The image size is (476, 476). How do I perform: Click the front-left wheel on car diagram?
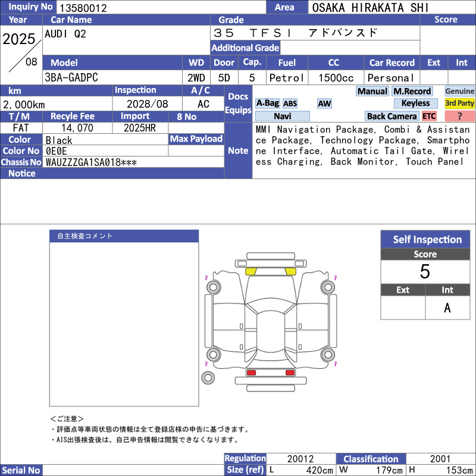[x=214, y=287]
